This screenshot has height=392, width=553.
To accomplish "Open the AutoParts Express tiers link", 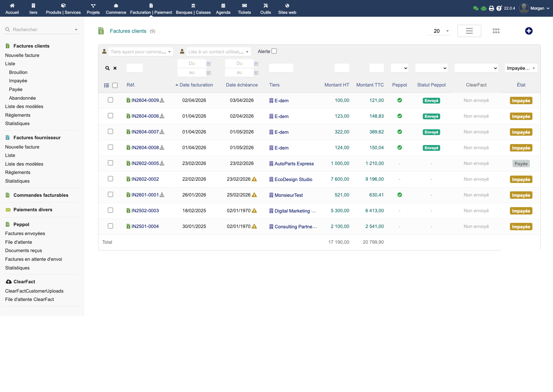I will [294, 164].
